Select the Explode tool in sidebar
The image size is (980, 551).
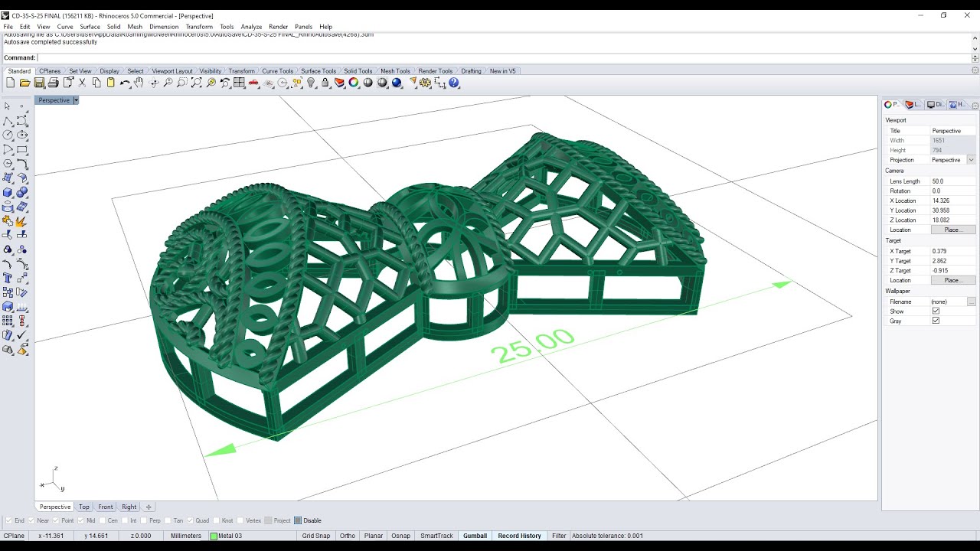point(22,220)
